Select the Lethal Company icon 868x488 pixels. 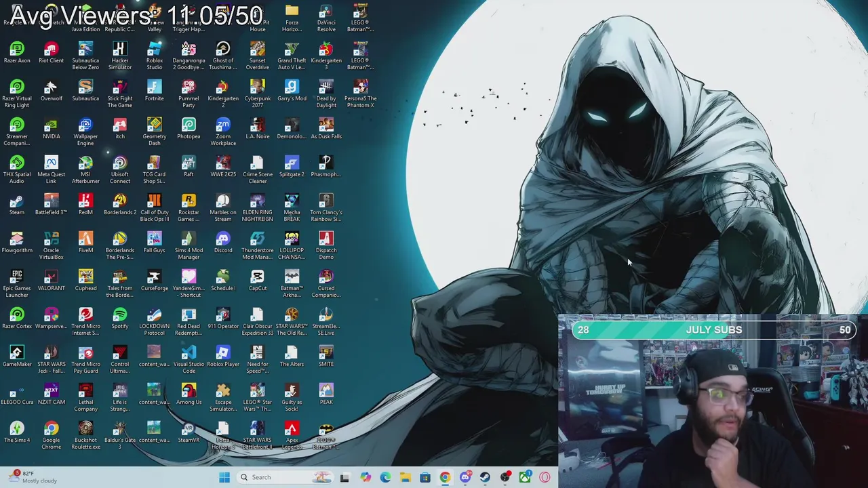(x=85, y=398)
